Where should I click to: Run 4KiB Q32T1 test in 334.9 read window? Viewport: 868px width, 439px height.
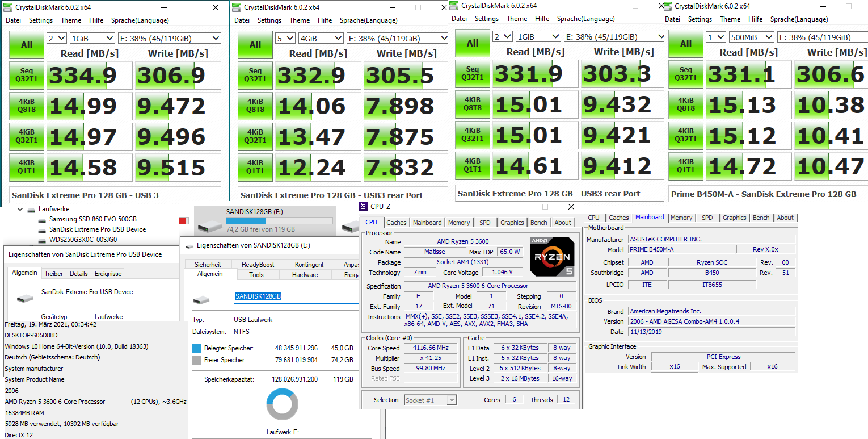click(27, 137)
